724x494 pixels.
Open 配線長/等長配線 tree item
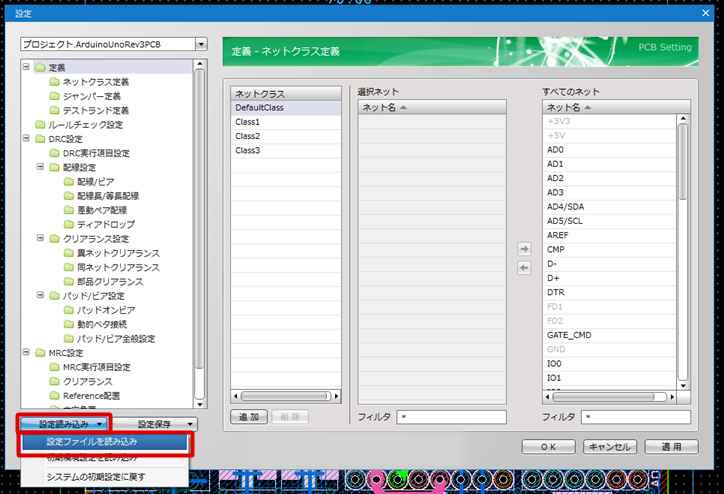pyautogui.click(x=108, y=196)
